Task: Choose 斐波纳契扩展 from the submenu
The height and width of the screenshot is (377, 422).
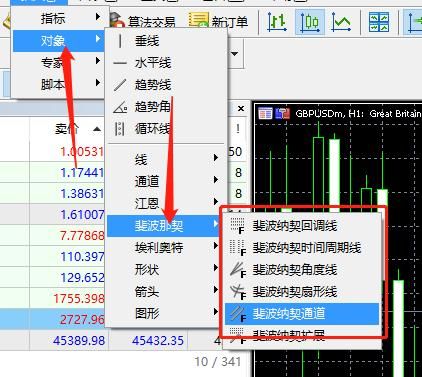Action: (302, 335)
